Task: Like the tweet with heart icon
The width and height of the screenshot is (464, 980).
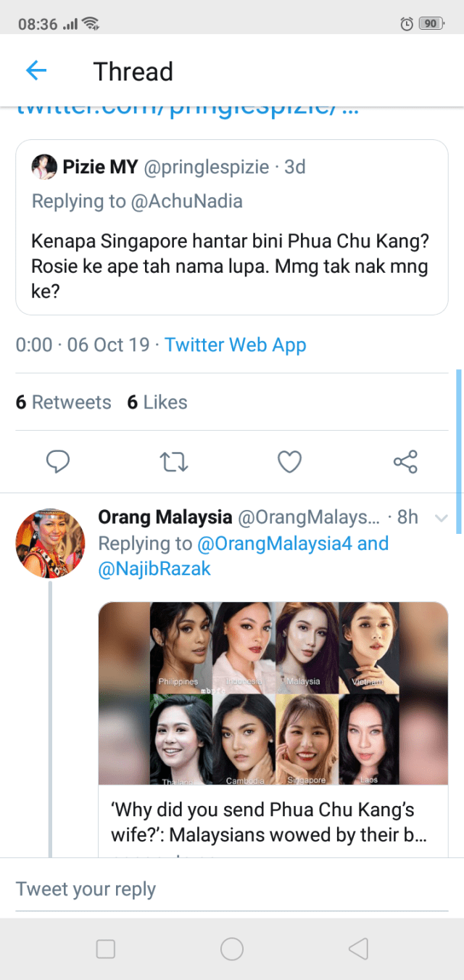Action: (x=289, y=461)
